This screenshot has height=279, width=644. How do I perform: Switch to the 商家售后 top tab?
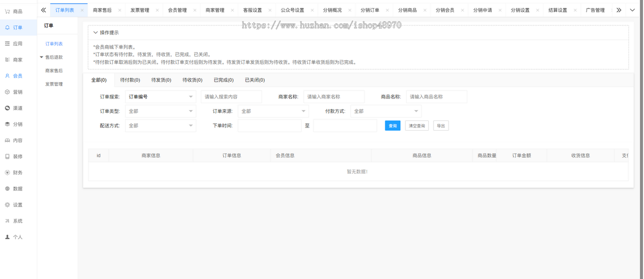tap(102, 10)
